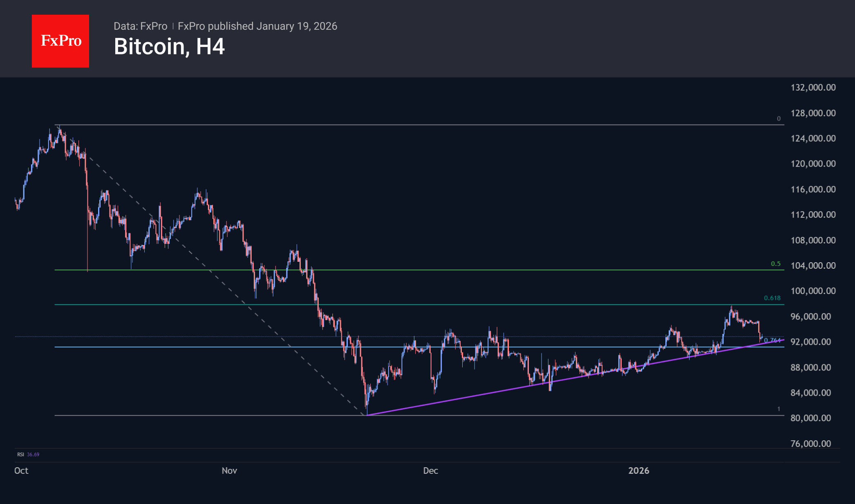
Task: Select the Dec label on time axis
Action: (x=430, y=471)
